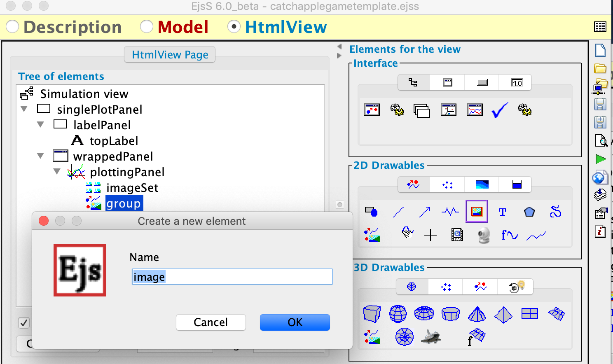
Task: Open an existing simulation folder
Action: tap(600, 68)
